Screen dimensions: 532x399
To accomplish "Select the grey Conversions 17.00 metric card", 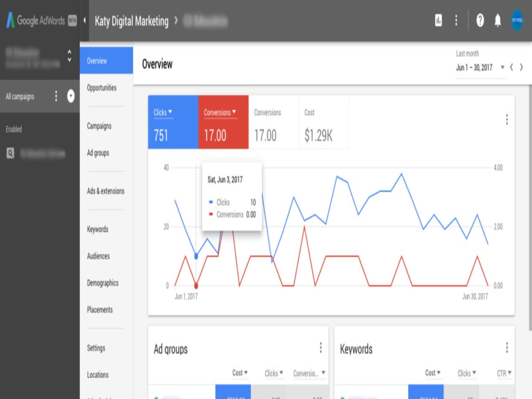I will 273,122.
